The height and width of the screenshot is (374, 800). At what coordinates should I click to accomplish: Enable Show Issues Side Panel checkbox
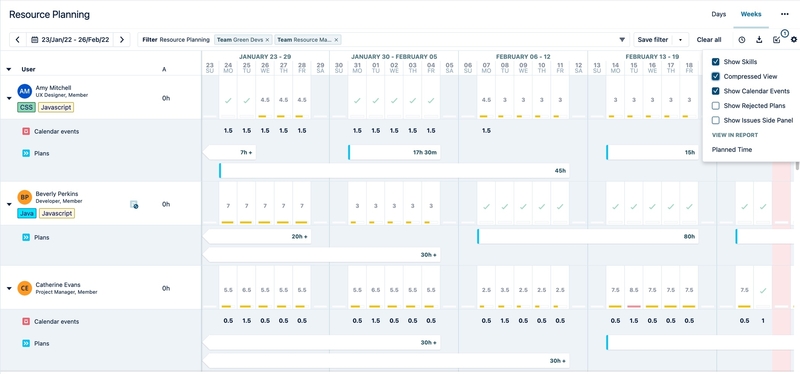tap(716, 120)
